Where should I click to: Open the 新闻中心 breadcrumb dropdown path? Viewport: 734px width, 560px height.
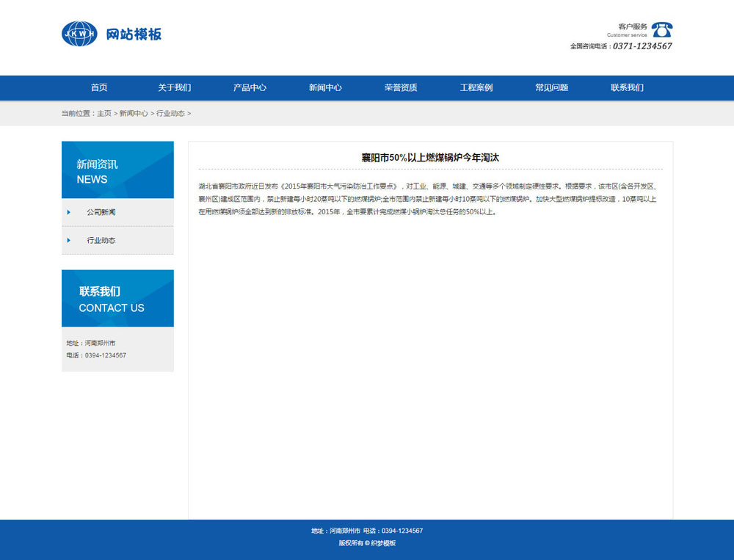click(x=135, y=114)
